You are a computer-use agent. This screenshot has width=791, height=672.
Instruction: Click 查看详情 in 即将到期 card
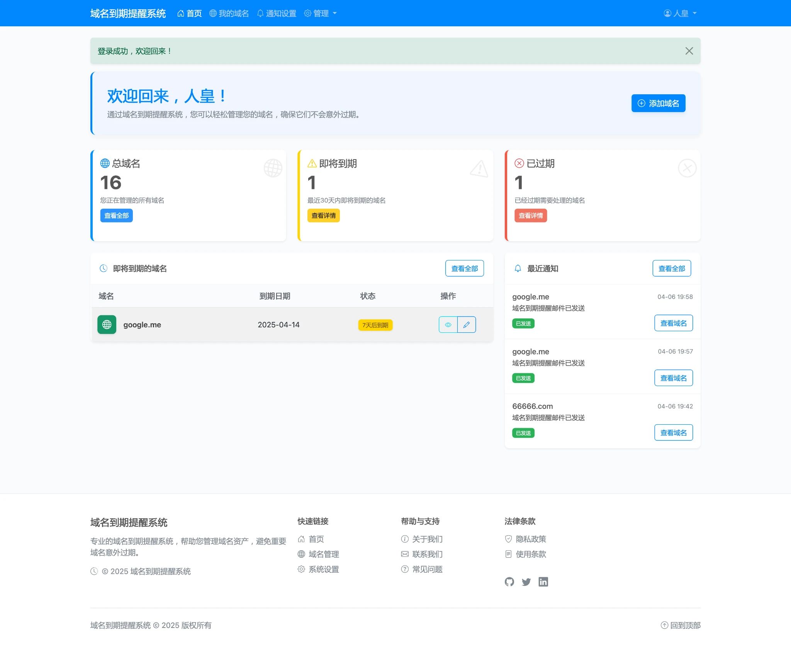323,216
